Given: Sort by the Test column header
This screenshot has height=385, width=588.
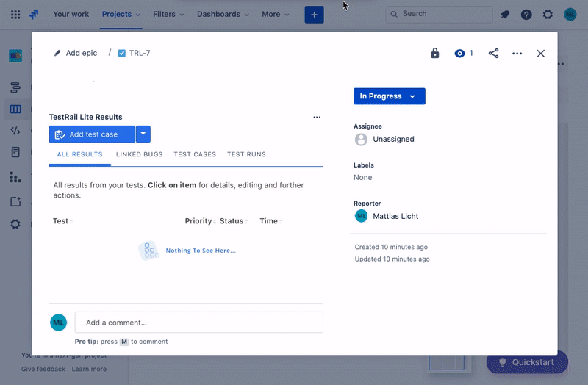Looking at the screenshot, I should [62, 221].
